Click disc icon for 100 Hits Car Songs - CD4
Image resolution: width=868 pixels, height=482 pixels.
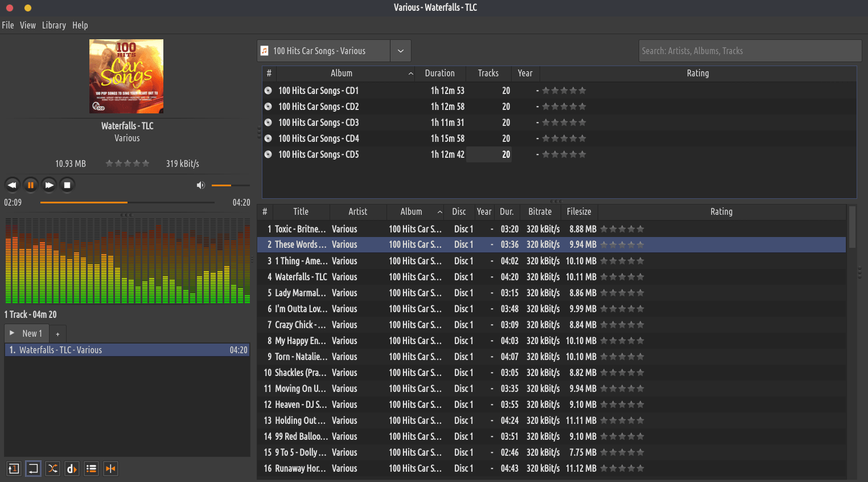coord(268,138)
